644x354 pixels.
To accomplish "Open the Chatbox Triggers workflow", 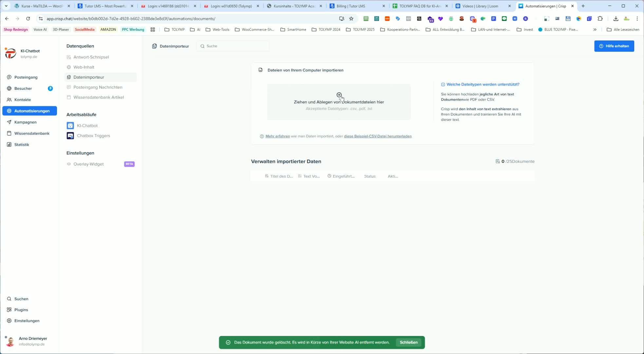I will (93, 136).
